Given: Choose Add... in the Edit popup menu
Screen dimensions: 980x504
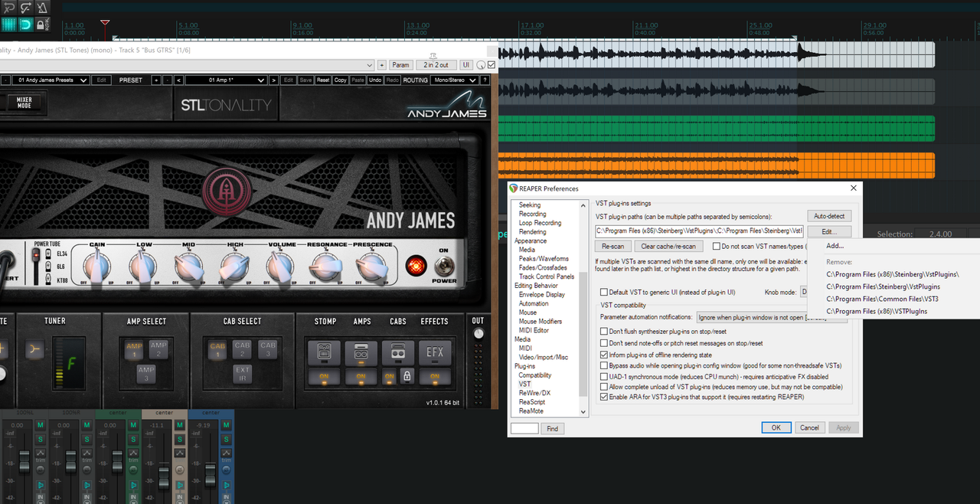Looking at the screenshot, I should click(x=835, y=246).
